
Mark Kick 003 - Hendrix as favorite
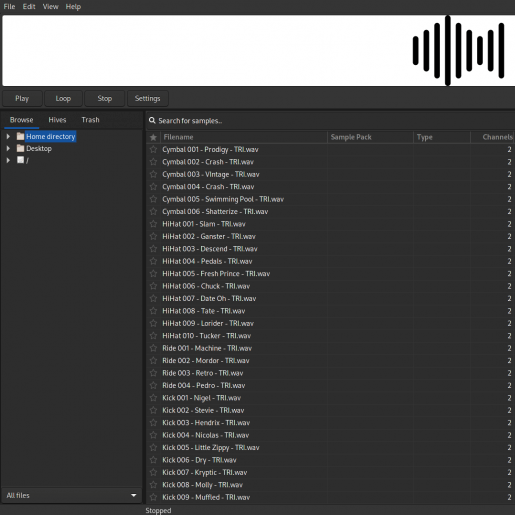[153, 423]
